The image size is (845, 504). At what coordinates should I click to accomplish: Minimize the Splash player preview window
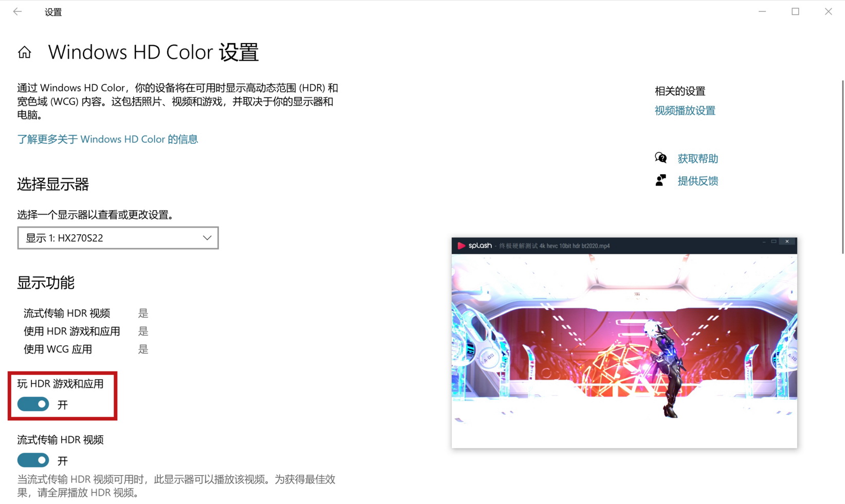(x=763, y=241)
